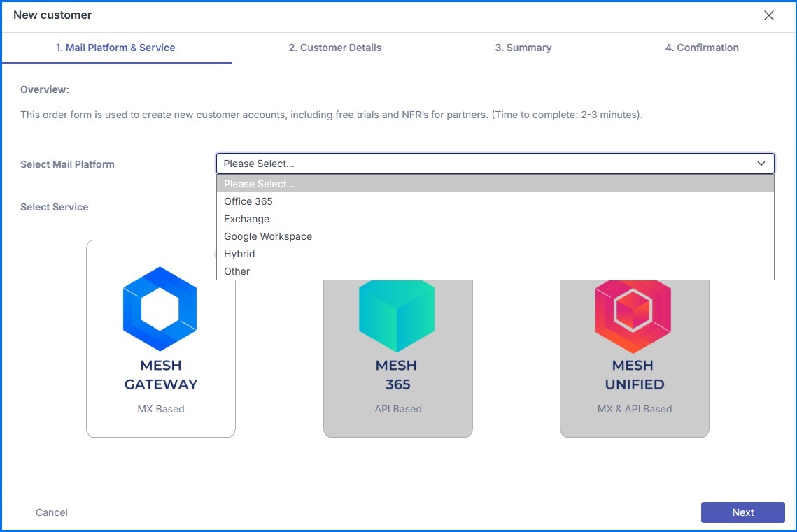Image resolution: width=797 pixels, height=532 pixels.
Task: Choose Office 365 from the platform list
Action: pyautogui.click(x=248, y=201)
